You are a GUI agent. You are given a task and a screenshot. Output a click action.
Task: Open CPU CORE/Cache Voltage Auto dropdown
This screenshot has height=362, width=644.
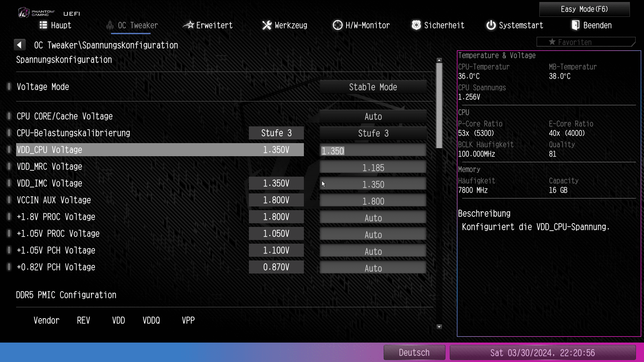373,117
